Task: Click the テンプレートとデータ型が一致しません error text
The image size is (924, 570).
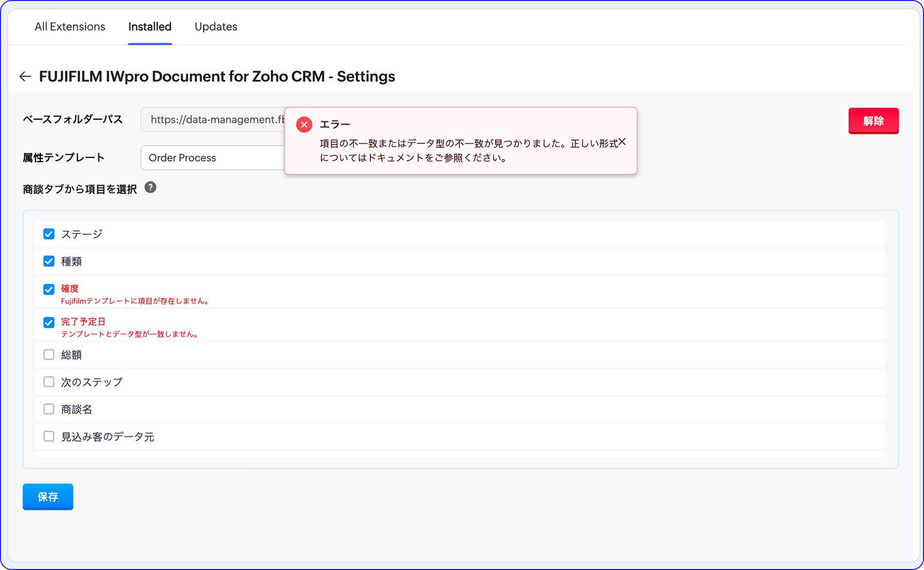Action: [x=130, y=334]
